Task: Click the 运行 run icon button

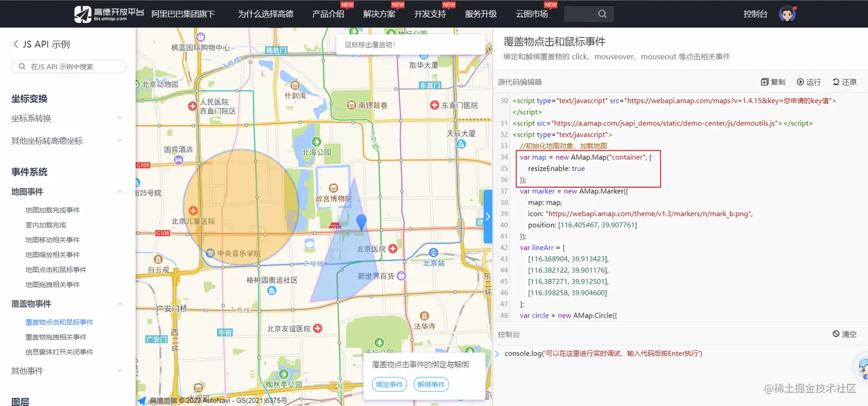Action: pyautogui.click(x=808, y=82)
